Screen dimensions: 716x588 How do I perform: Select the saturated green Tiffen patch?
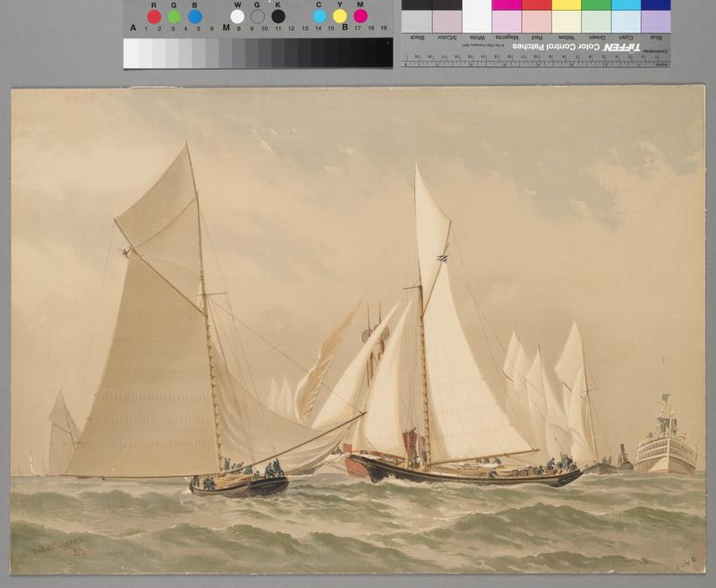pyautogui.click(x=596, y=4)
